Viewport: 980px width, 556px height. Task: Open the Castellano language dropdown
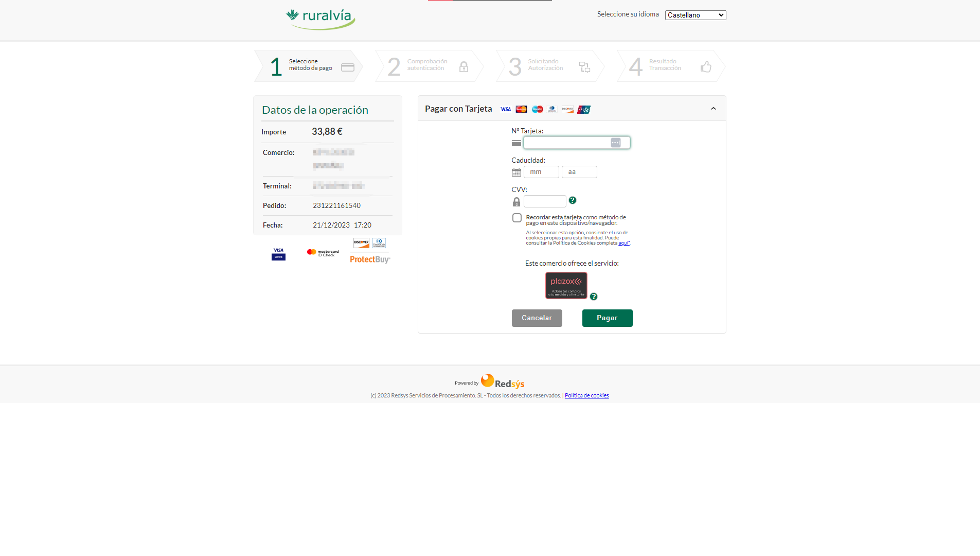[x=695, y=15]
